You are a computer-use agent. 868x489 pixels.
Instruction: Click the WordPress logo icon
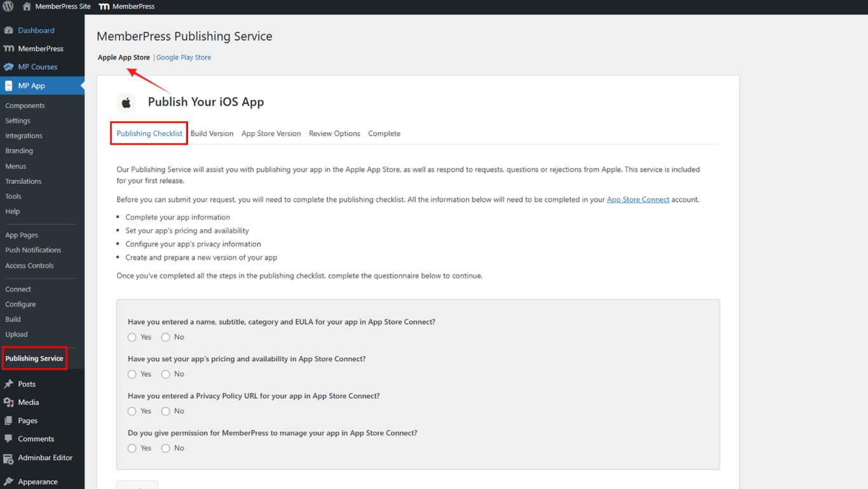click(x=8, y=6)
